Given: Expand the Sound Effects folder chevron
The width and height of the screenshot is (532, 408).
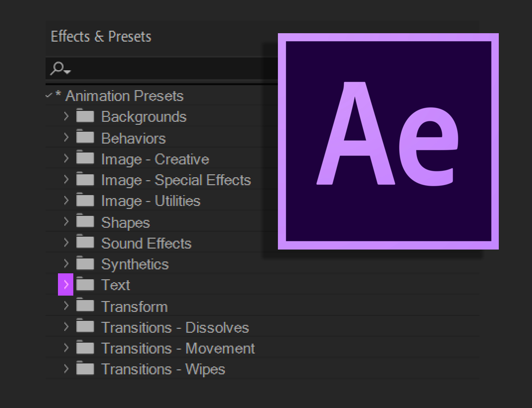Looking at the screenshot, I should pos(66,243).
